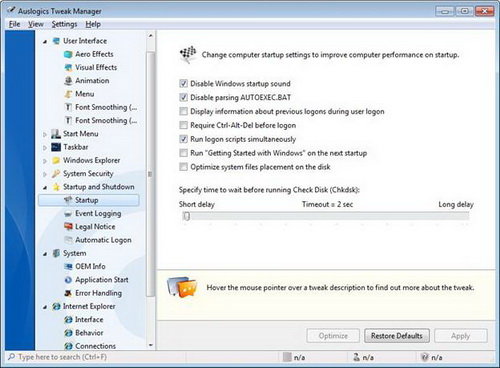Image resolution: width=500 pixels, height=368 pixels.
Task: Click the Windows Explorer folder icon
Action: pyautogui.click(x=56, y=161)
